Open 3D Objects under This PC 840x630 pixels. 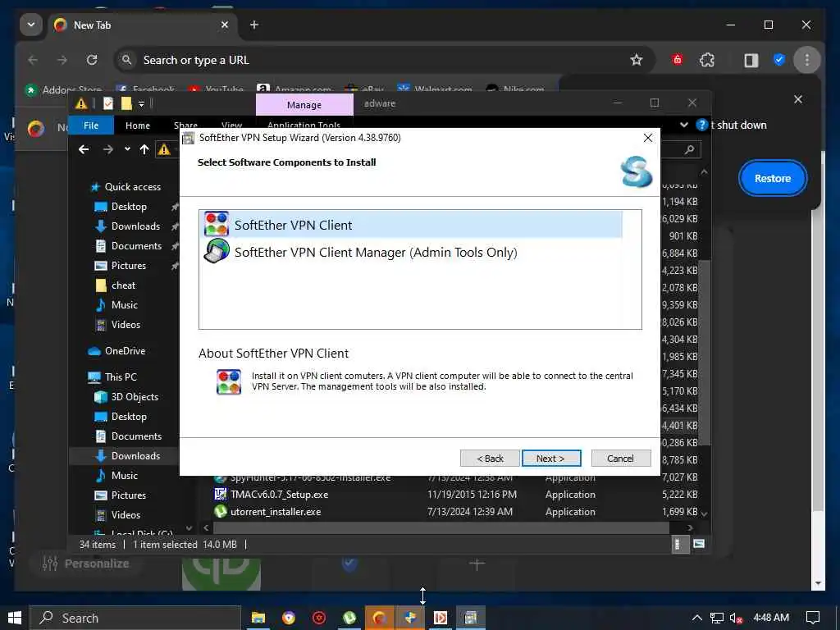[134, 397]
